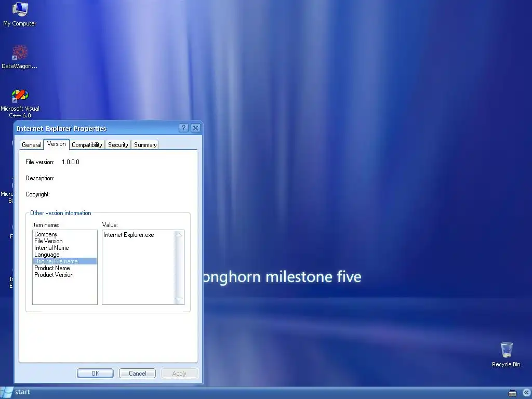Select Original File name list item
This screenshot has height=399, width=532.
(x=65, y=261)
